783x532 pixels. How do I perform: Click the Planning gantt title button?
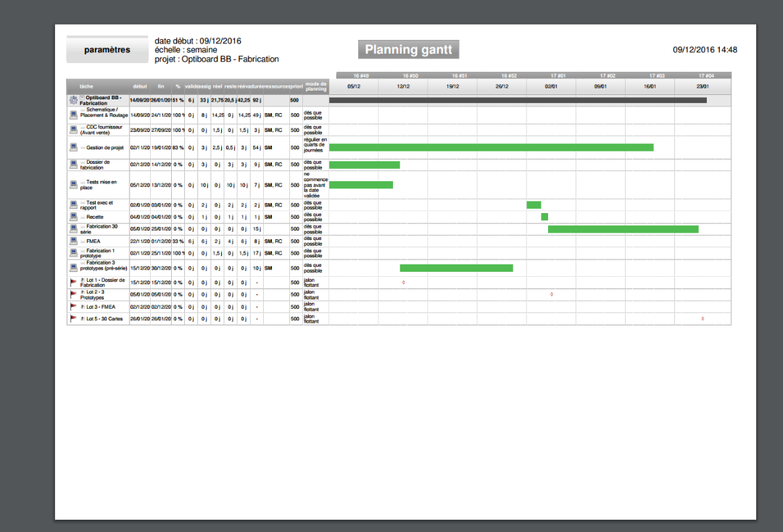409,49
